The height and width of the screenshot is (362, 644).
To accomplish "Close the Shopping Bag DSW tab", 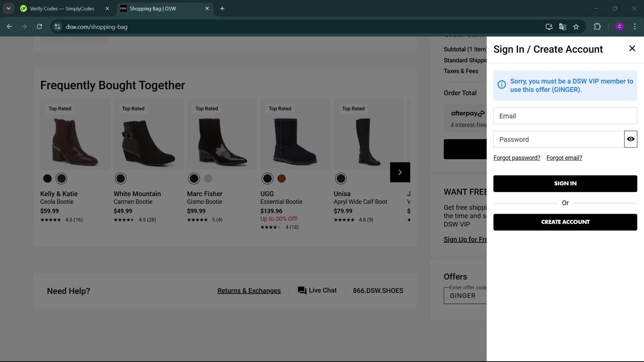I will [x=207, y=9].
